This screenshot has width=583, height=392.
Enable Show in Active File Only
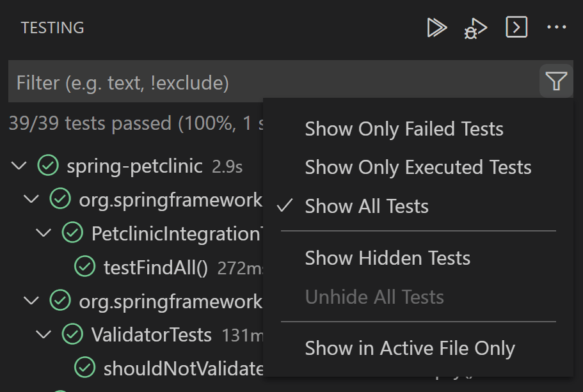point(410,348)
